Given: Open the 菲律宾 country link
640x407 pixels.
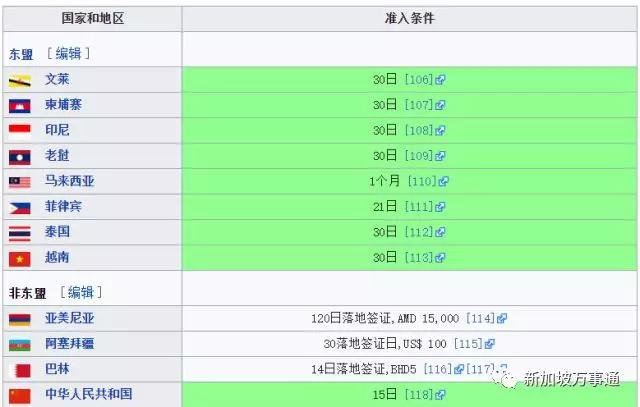Looking at the screenshot, I should [x=63, y=206].
